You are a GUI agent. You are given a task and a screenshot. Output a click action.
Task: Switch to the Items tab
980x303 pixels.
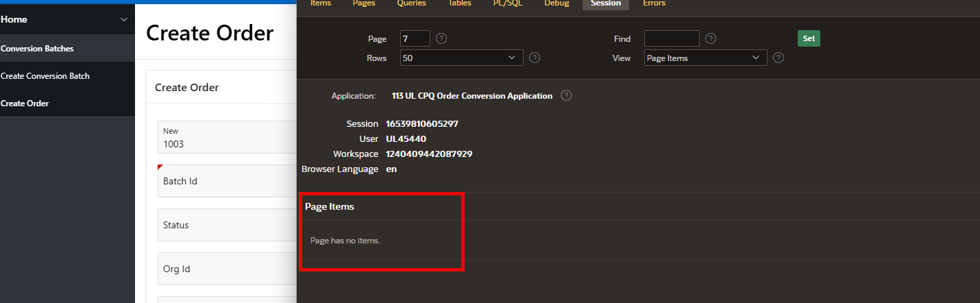321,3
